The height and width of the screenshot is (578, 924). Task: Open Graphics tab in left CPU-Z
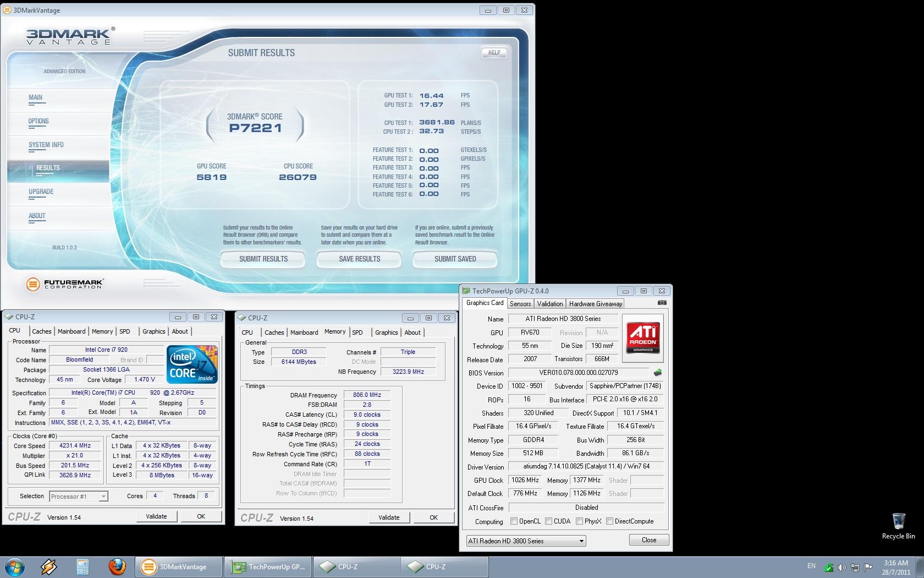pyautogui.click(x=153, y=331)
